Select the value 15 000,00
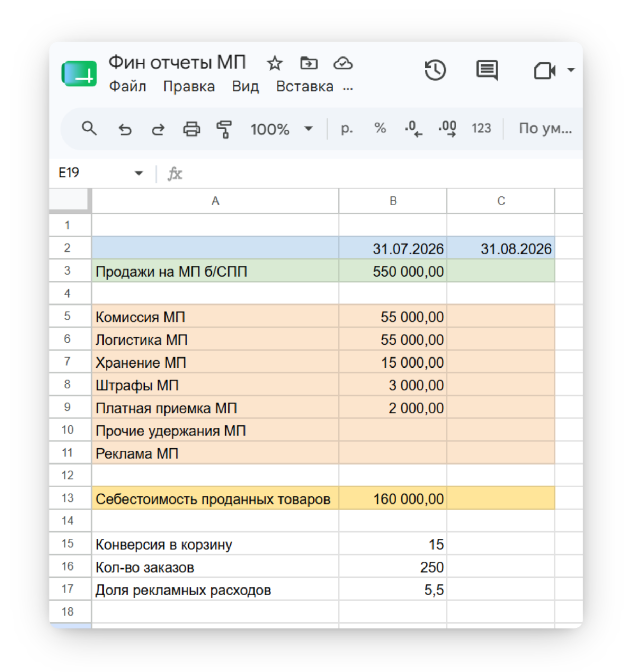 [x=393, y=362]
